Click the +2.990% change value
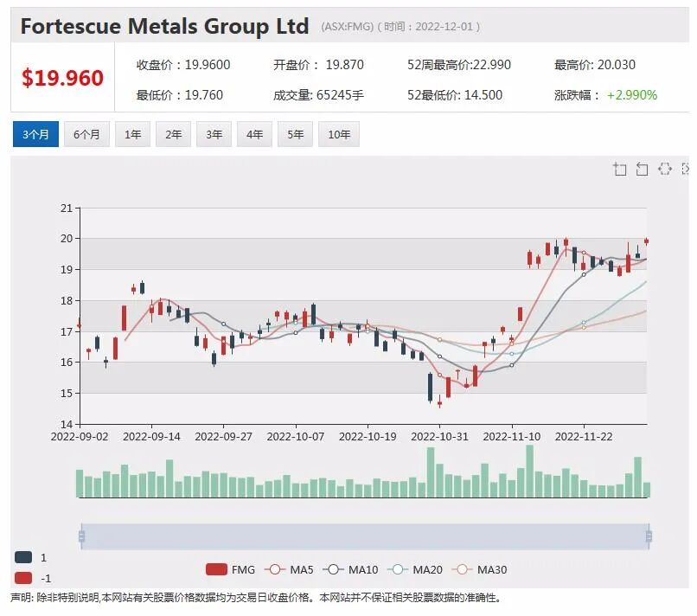Screen dimensions: 697x616 (x=632, y=95)
